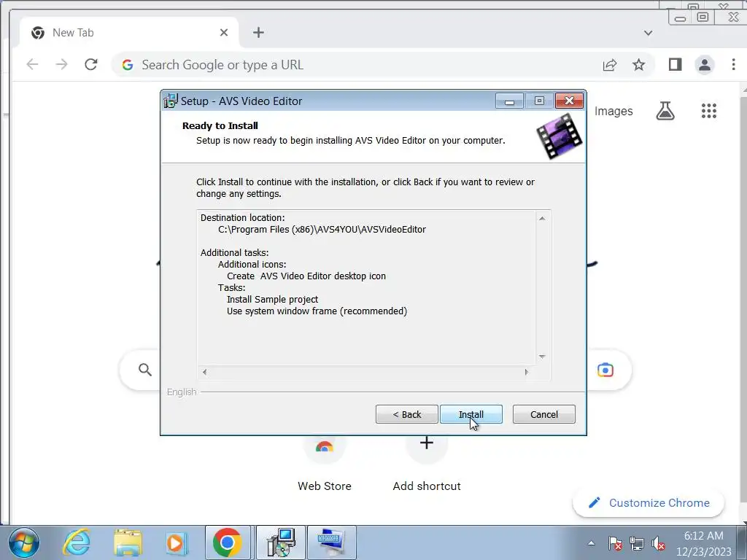This screenshot has width=747, height=560.
Task: Open the Images link on Google page
Action: click(614, 111)
